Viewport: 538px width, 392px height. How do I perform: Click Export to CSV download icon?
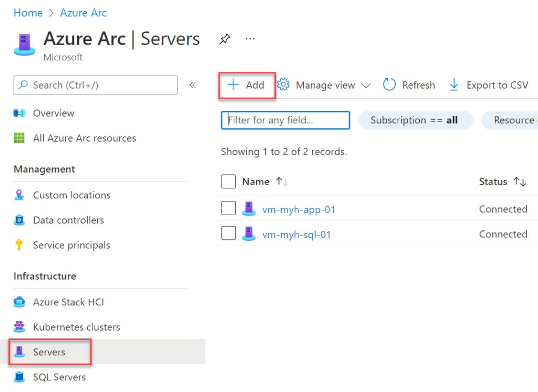[x=454, y=85]
